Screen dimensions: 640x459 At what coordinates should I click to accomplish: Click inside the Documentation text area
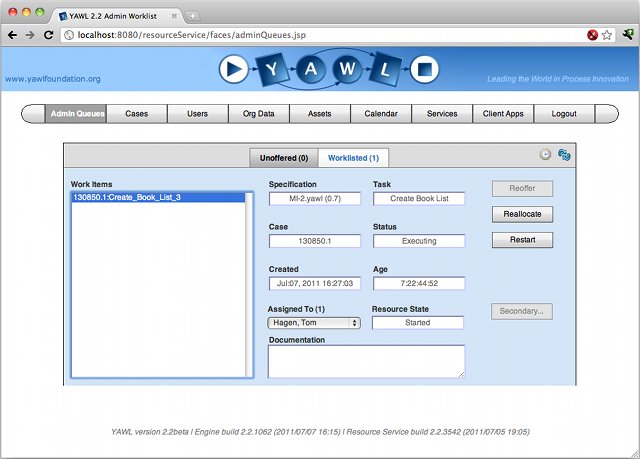pyautogui.click(x=366, y=361)
